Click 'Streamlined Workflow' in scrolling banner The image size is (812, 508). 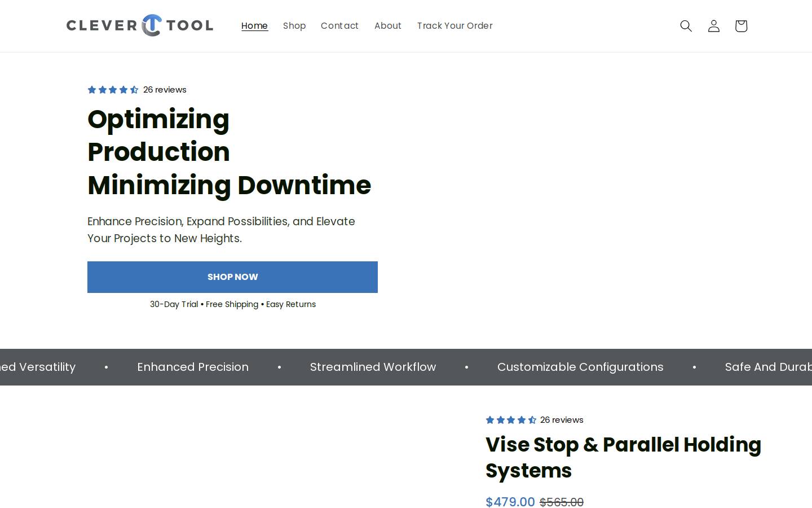tap(373, 367)
